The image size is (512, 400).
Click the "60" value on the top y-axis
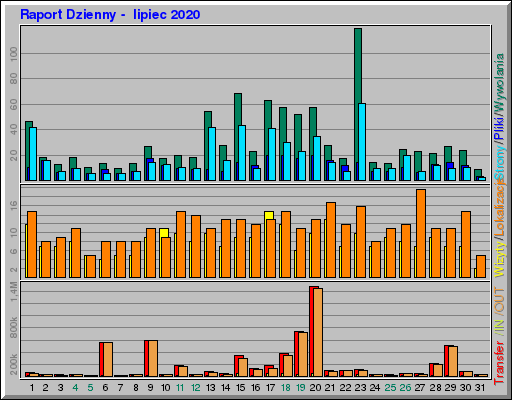tap(14, 105)
